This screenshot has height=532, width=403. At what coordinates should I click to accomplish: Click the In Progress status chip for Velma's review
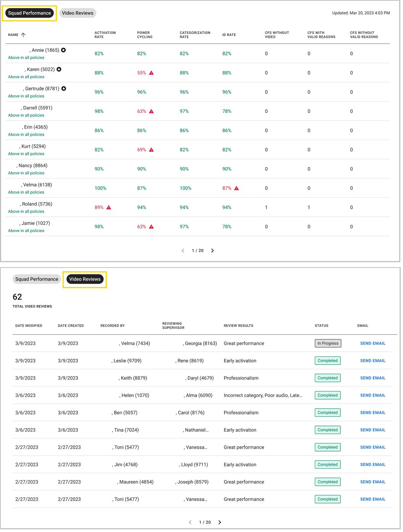tap(328, 343)
